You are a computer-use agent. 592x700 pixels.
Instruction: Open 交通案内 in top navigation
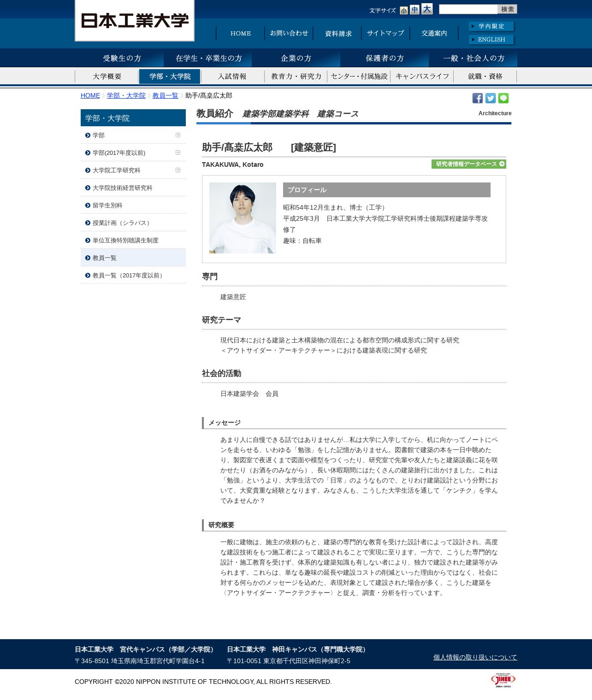pyautogui.click(x=434, y=33)
